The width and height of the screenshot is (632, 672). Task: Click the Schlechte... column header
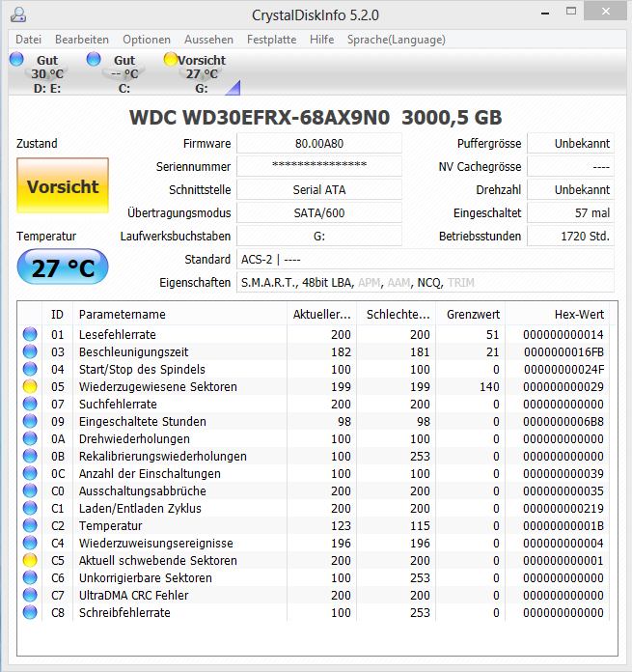(396, 314)
